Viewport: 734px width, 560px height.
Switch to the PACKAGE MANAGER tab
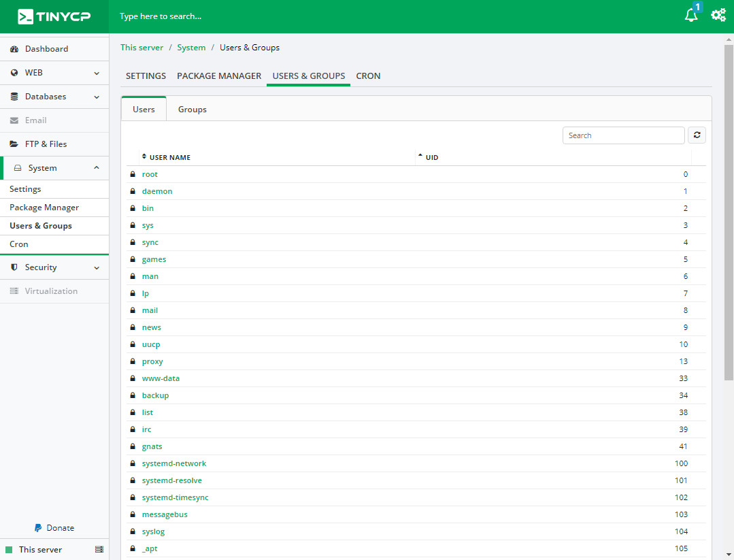[219, 76]
